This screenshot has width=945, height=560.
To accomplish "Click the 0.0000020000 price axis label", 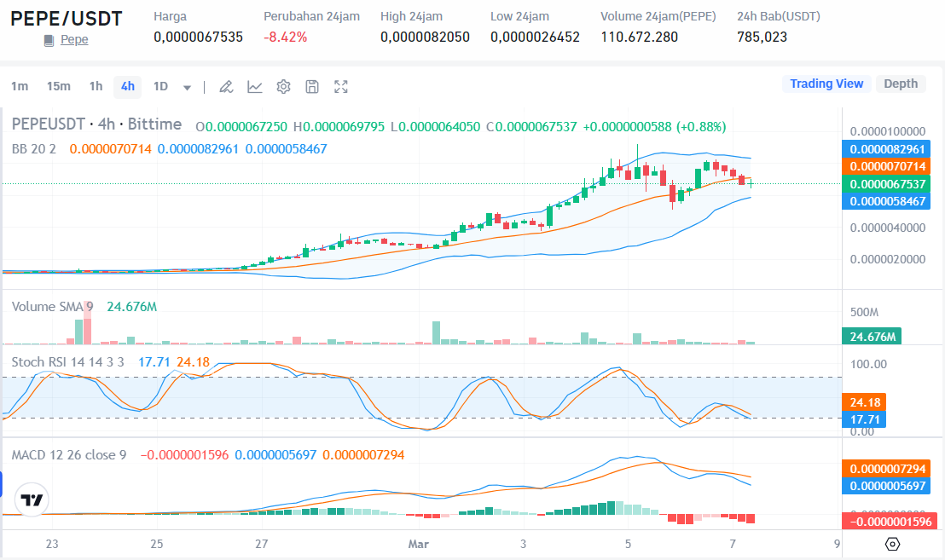I will pyautogui.click(x=888, y=259).
